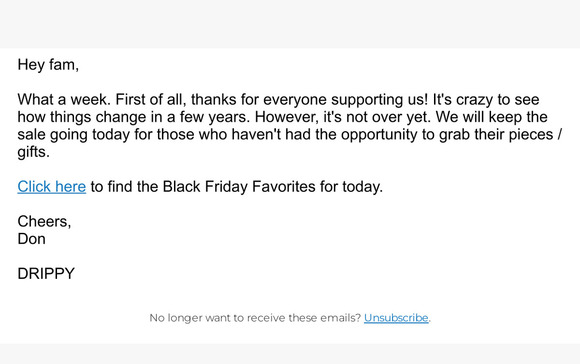Click the "What a week." sentence
This screenshot has height=364, width=580.
click(64, 100)
